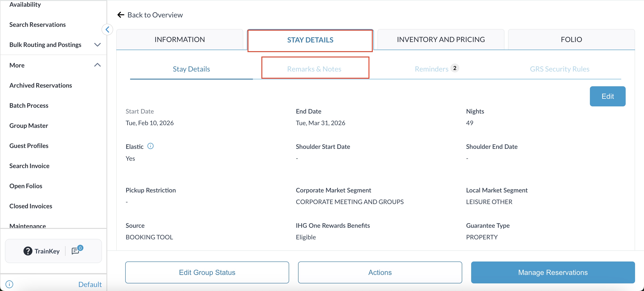Open GRS Security Rules sub-tab
This screenshot has width=644, height=291.
(x=559, y=69)
